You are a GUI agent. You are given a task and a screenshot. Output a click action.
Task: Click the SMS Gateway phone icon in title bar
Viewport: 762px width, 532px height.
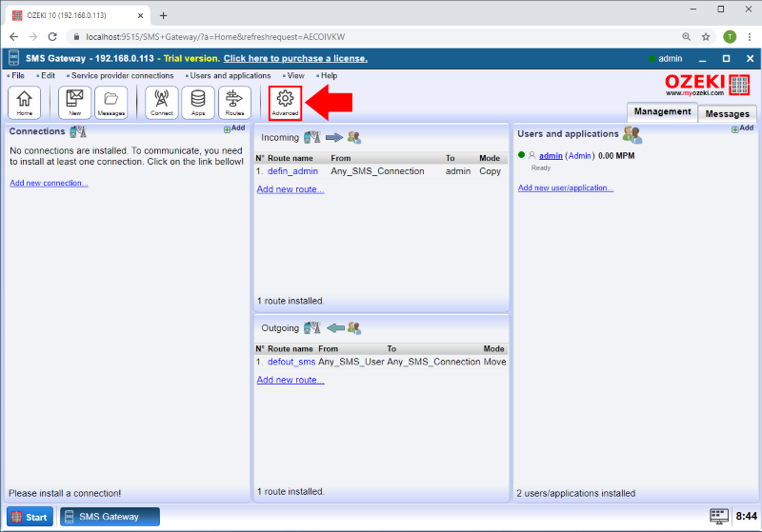point(14,58)
